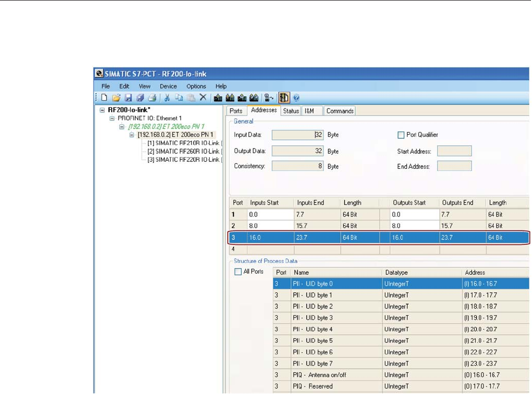Click the Online connection toolbar icon
Screen dimensions: 532x394
coord(269,98)
